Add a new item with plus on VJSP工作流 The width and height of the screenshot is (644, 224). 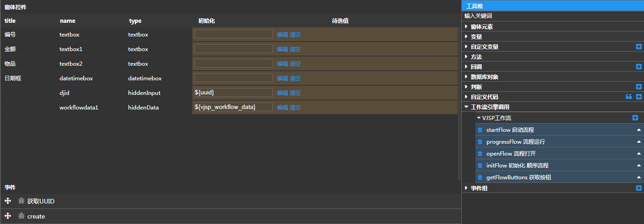(635, 118)
